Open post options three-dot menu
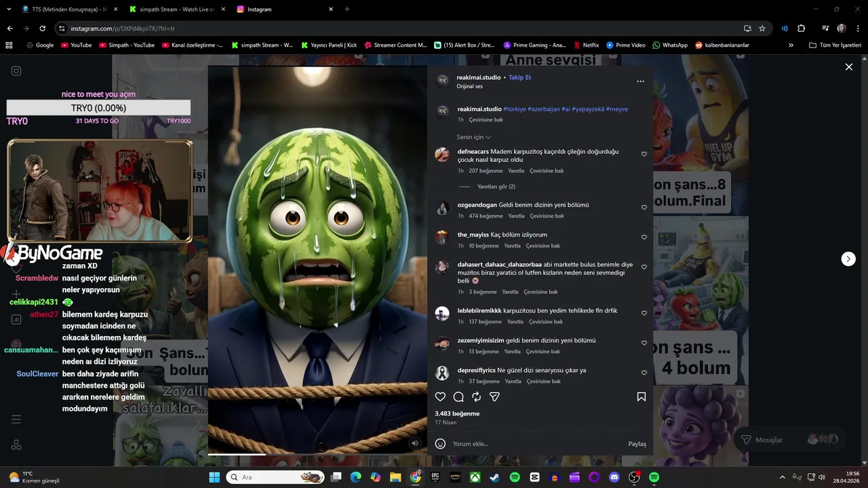868x488 pixels. (x=640, y=81)
